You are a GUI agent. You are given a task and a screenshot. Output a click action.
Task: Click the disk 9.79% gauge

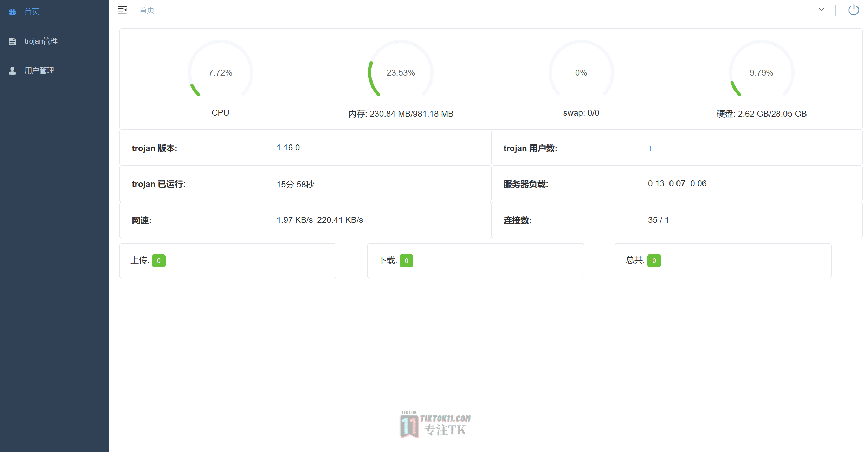click(x=762, y=69)
